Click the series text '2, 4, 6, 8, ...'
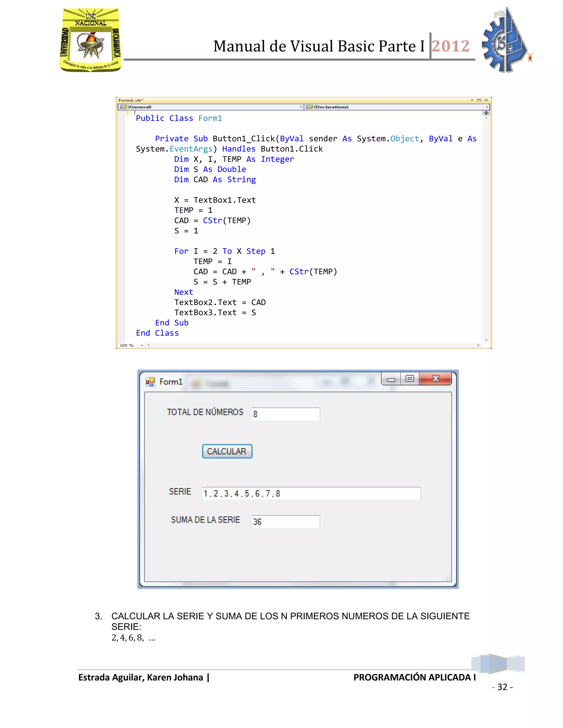Image resolution: width=563 pixels, height=728 pixels. 133,638
